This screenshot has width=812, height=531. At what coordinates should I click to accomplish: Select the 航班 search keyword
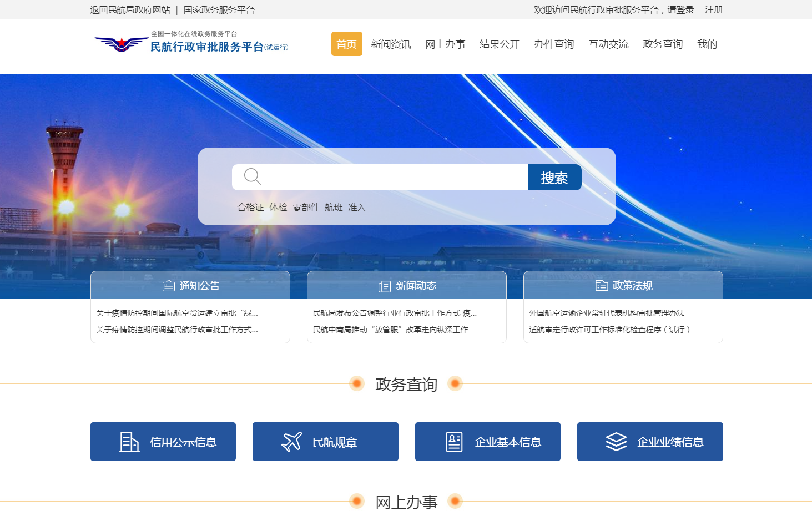[x=334, y=208]
